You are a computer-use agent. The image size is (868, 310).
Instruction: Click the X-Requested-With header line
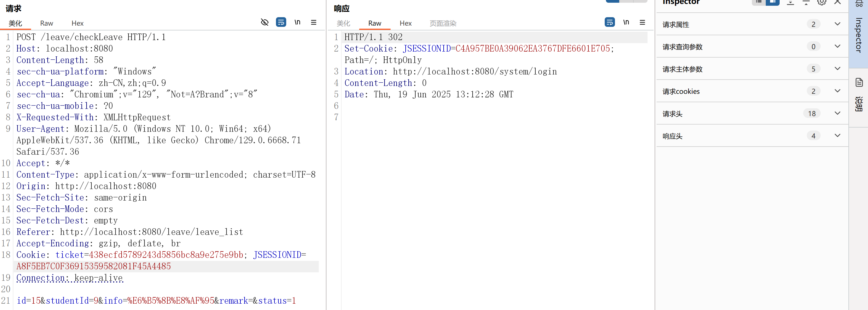click(x=93, y=117)
